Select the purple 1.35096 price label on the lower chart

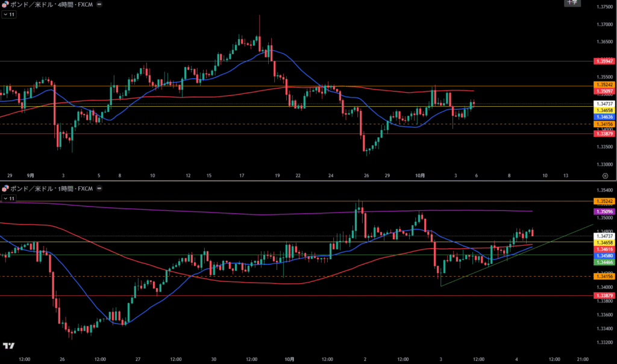[604, 212]
